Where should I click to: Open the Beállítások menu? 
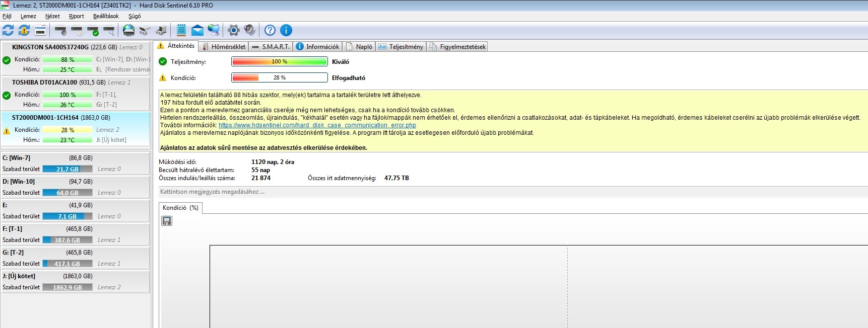(106, 16)
